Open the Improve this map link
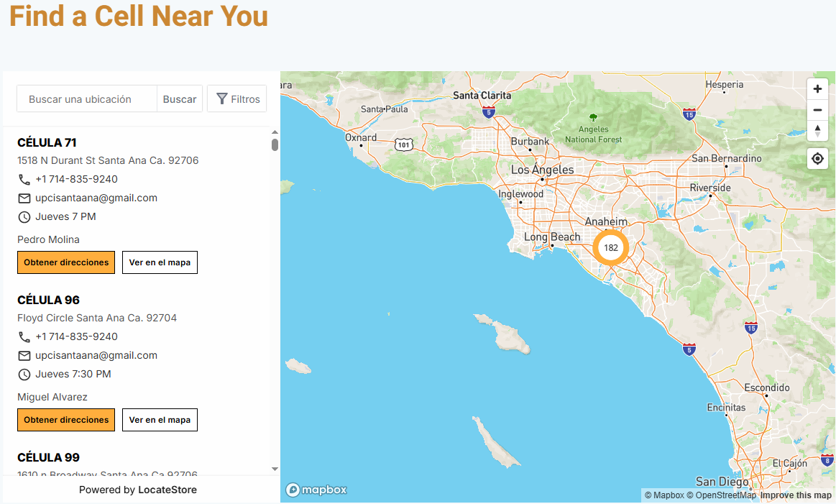The height and width of the screenshot is (504, 836). pos(796,495)
